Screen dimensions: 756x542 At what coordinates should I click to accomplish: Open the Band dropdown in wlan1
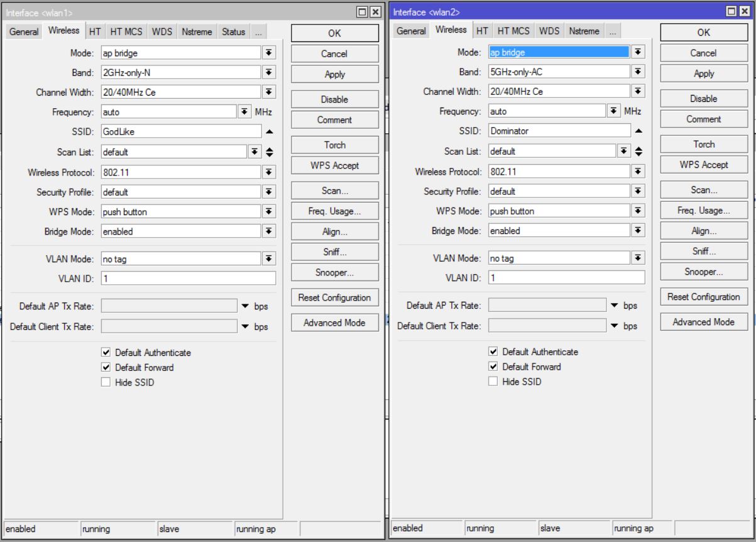click(269, 72)
